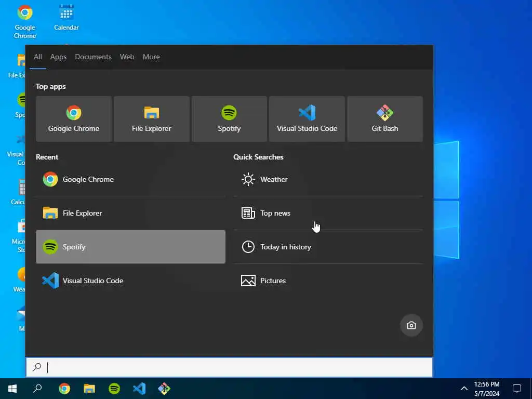The image size is (532, 399).
Task: Focus the search text input field
Action: click(x=229, y=367)
